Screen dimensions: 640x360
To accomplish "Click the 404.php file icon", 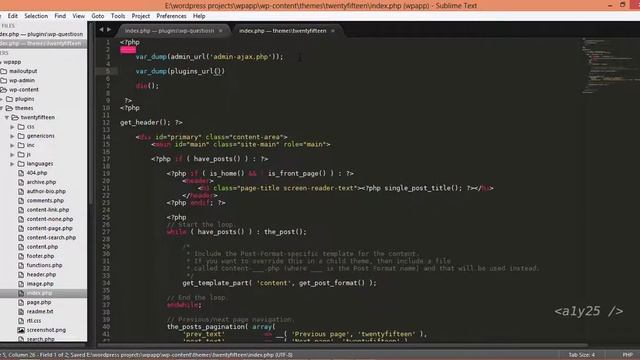I will (21, 173).
